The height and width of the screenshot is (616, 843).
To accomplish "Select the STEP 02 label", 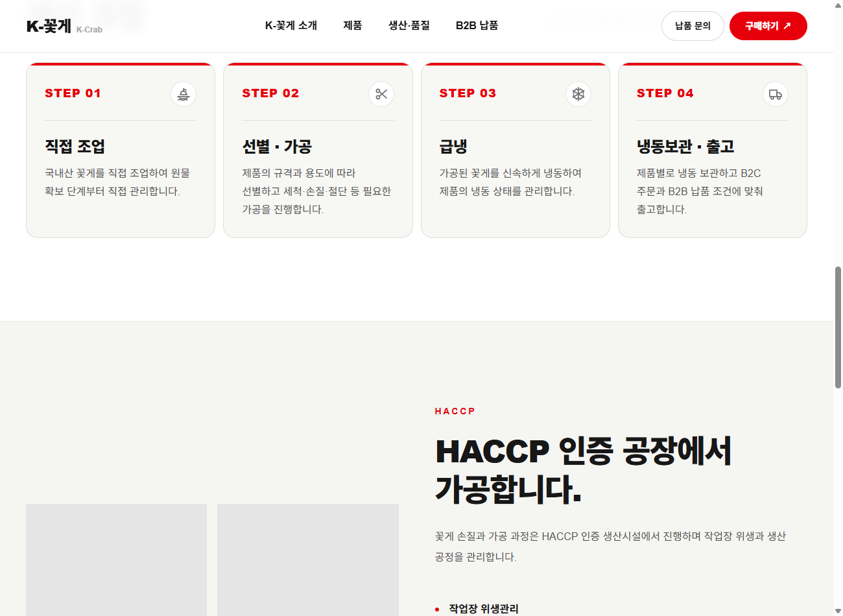I will click(270, 93).
